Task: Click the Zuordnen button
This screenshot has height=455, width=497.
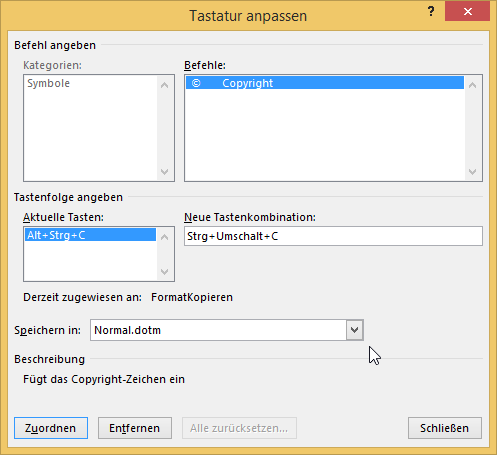Action: (51, 428)
